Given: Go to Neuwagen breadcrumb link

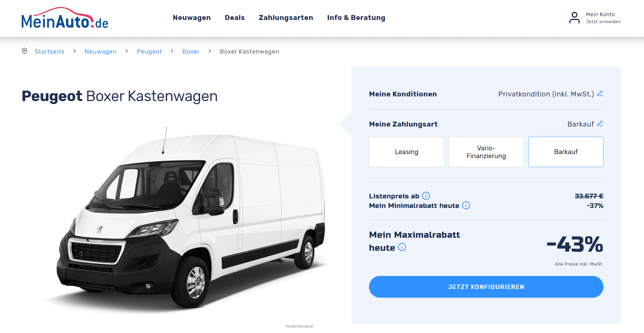Looking at the screenshot, I should tap(100, 52).
